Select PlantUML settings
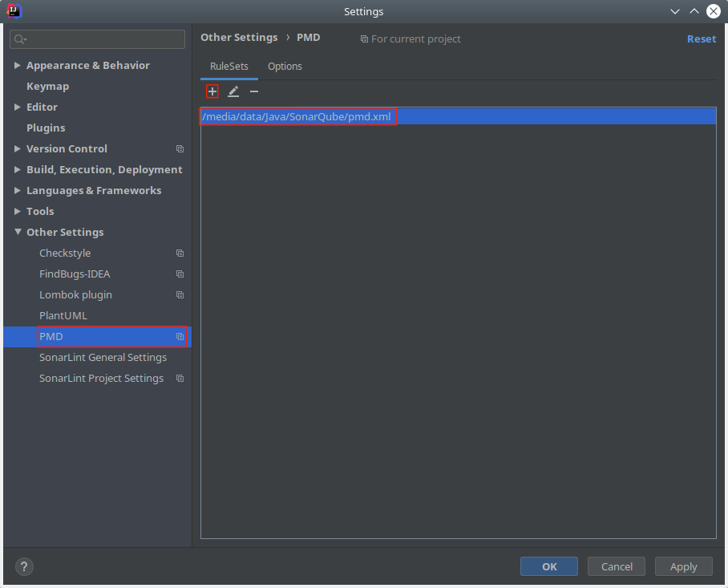This screenshot has width=728, height=588. tap(63, 316)
